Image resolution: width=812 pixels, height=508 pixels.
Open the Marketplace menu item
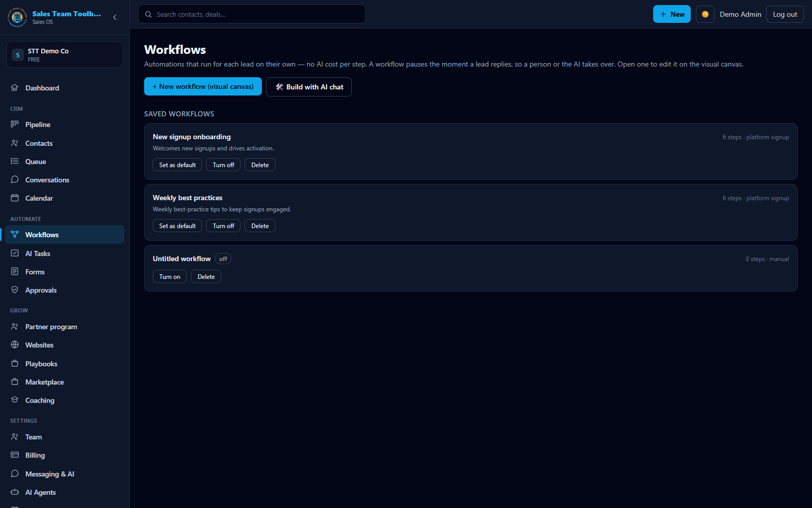64,382
